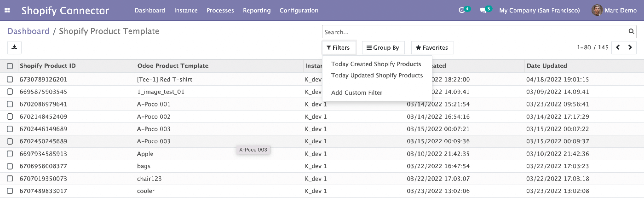The image size is (644, 198).
Task: Check the row for 6702446149689
Action: point(10,129)
